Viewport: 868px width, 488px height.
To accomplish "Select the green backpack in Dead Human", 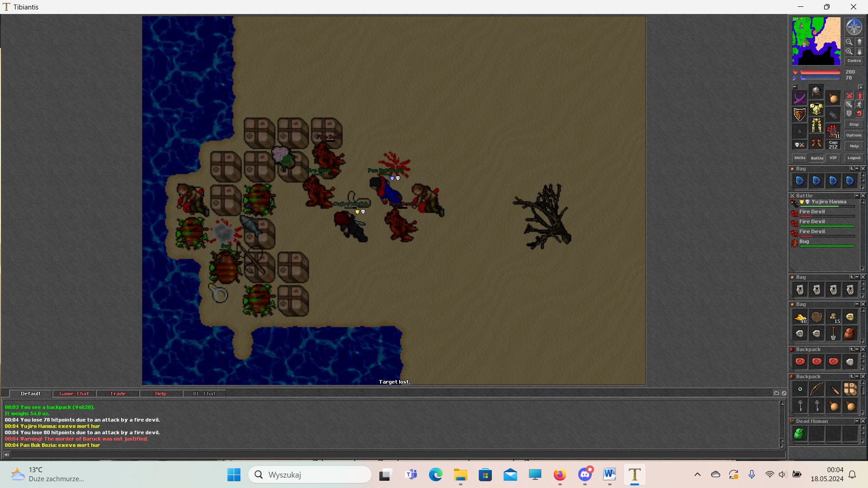I will point(800,434).
